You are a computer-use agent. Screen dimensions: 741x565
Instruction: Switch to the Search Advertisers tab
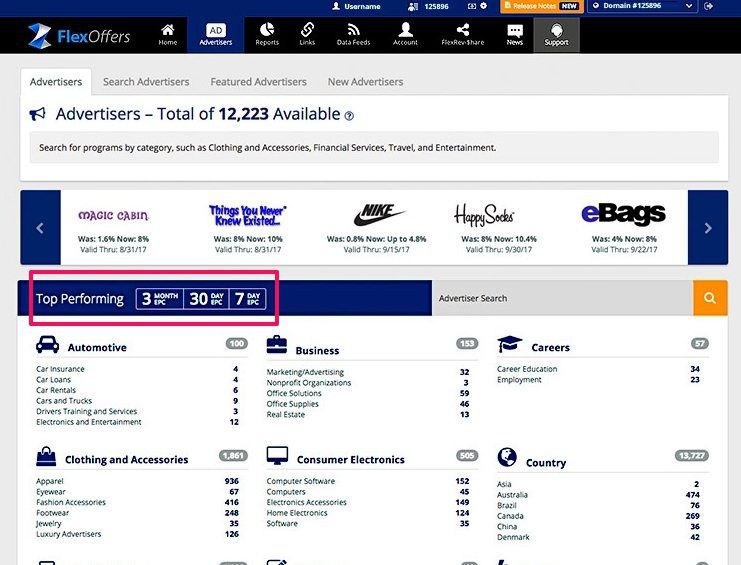pyautogui.click(x=146, y=82)
